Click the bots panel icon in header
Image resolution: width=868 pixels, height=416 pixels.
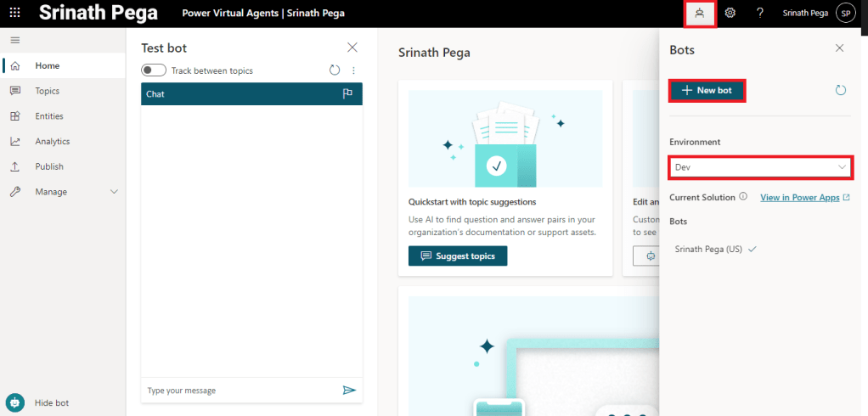click(x=700, y=13)
